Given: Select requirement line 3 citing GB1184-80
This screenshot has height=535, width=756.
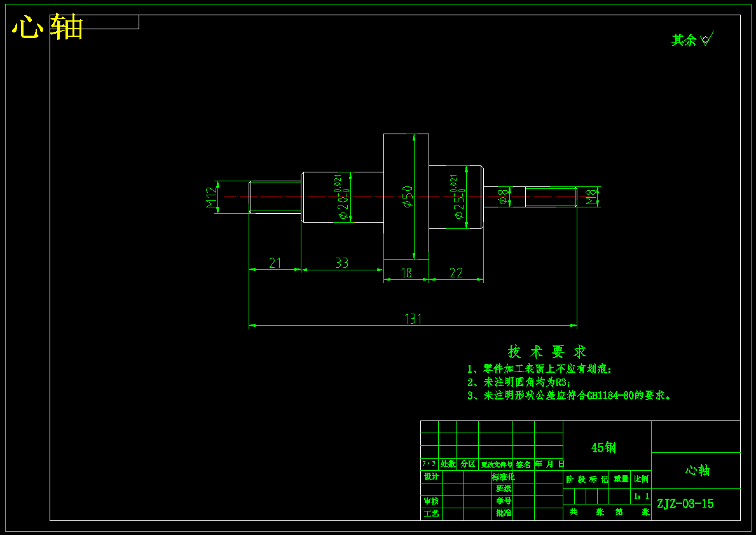Looking at the screenshot, I should (570, 396).
